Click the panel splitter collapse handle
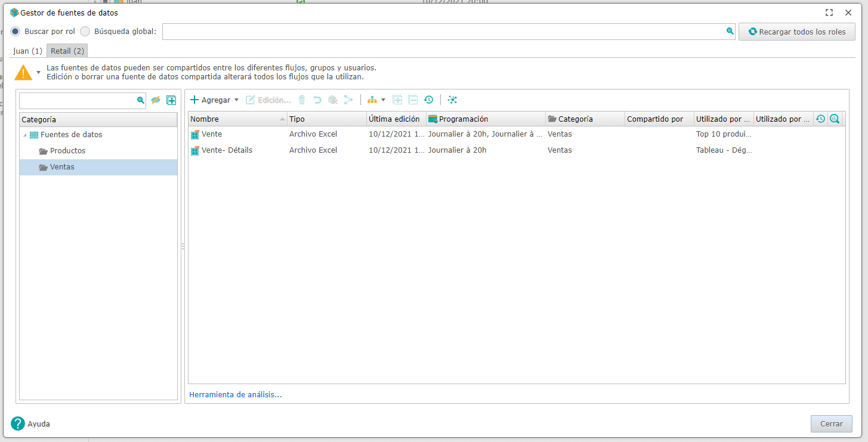 click(x=183, y=246)
